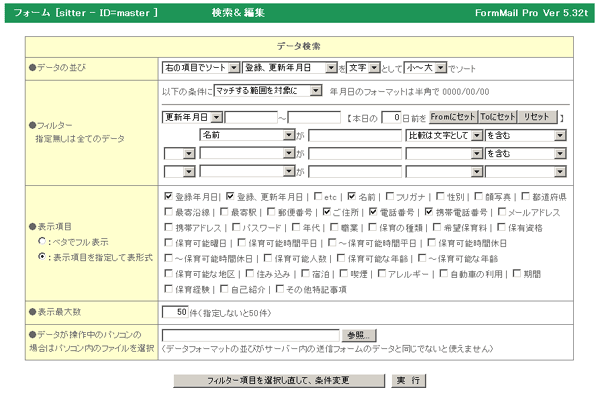The height and width of the screenshot is (398, 600).
Task: Enable the メールアドレス checkbox
Action: tap(502, 212)
